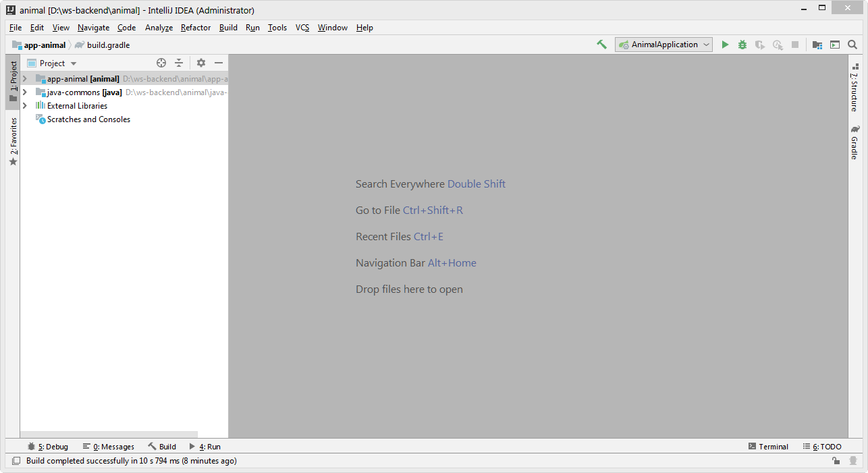
Task: Click the Recent Files Ctrl+E hint
Action: click(400, 237)
